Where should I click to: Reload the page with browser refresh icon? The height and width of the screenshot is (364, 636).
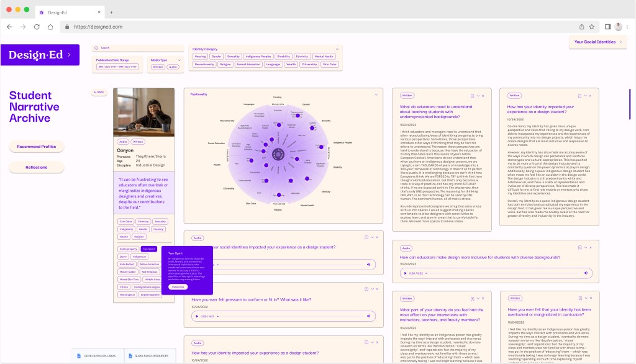[x=37, y=27]
